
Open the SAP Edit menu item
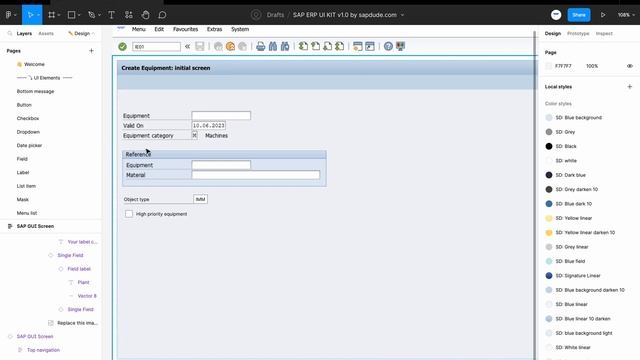coord(159,29)
